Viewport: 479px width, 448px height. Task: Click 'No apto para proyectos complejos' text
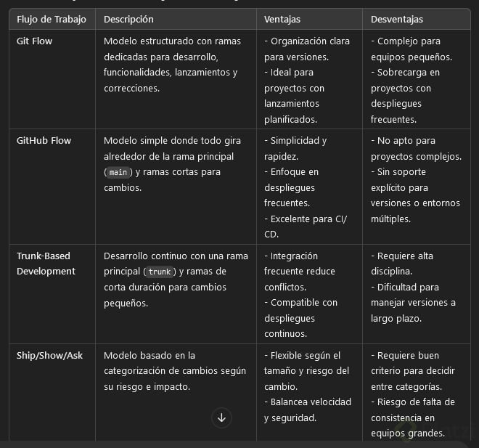click(x=415, y=148)
